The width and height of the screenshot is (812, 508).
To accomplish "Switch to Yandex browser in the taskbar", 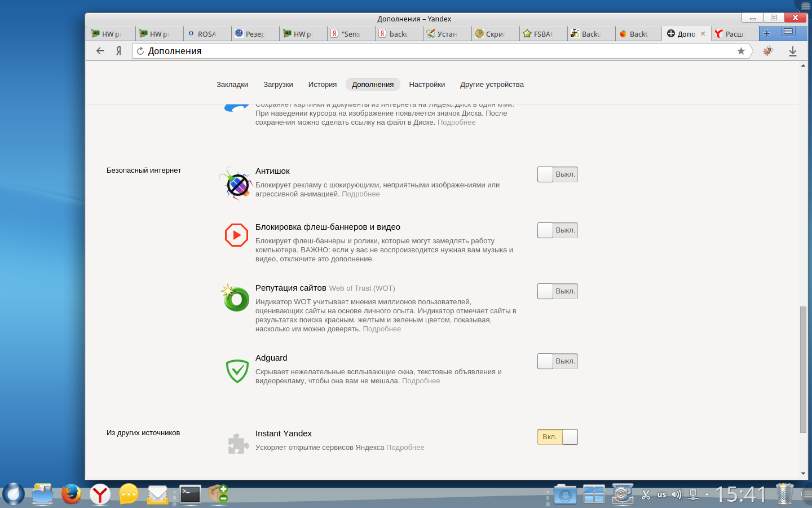I will point(100,494).
